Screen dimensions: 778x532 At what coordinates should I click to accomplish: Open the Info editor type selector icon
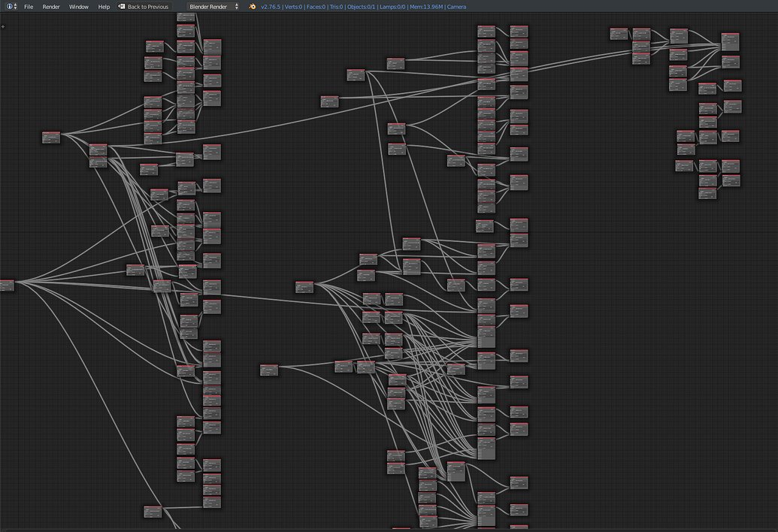[11, 7]
